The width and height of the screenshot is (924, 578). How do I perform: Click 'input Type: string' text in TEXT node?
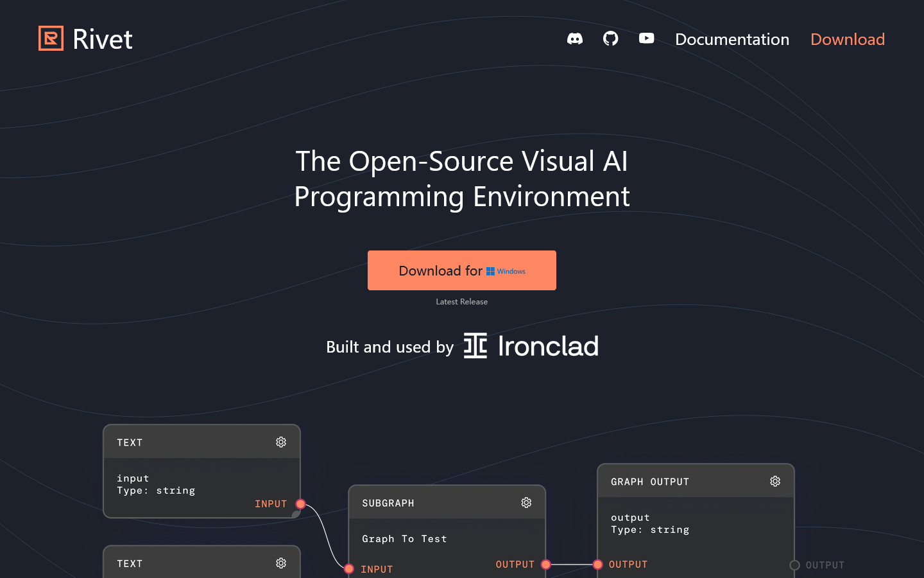coord(156,484)
